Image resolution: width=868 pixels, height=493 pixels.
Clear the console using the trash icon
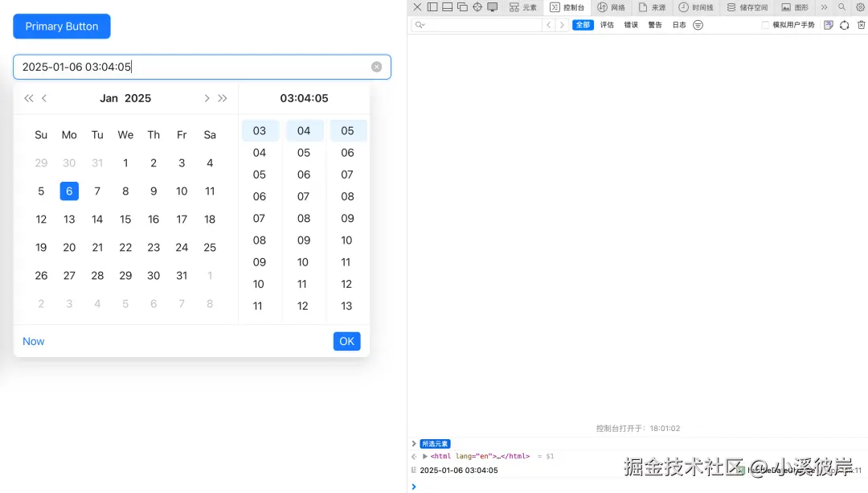860,25
